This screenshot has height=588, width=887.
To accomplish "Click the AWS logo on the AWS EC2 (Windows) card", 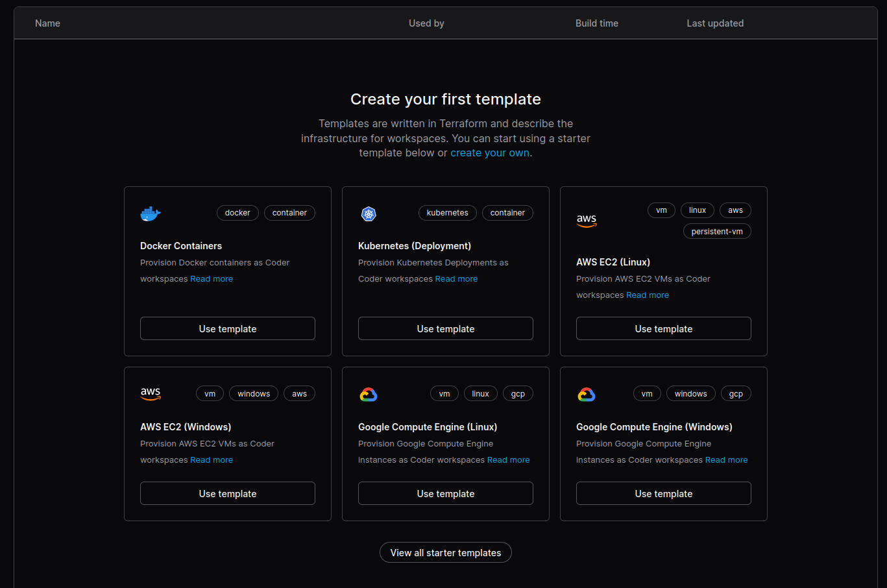I will 151,394.
